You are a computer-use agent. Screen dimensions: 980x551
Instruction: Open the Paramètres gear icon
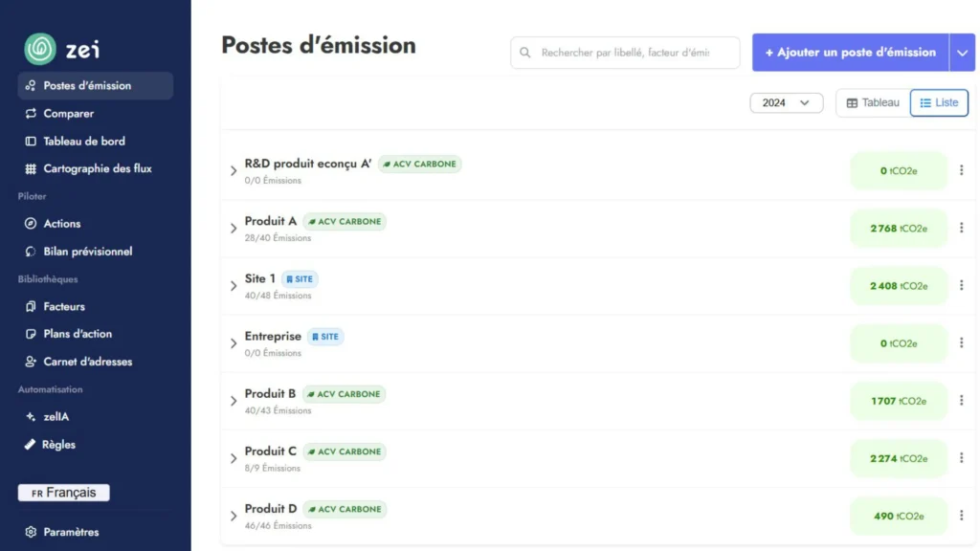31,533
